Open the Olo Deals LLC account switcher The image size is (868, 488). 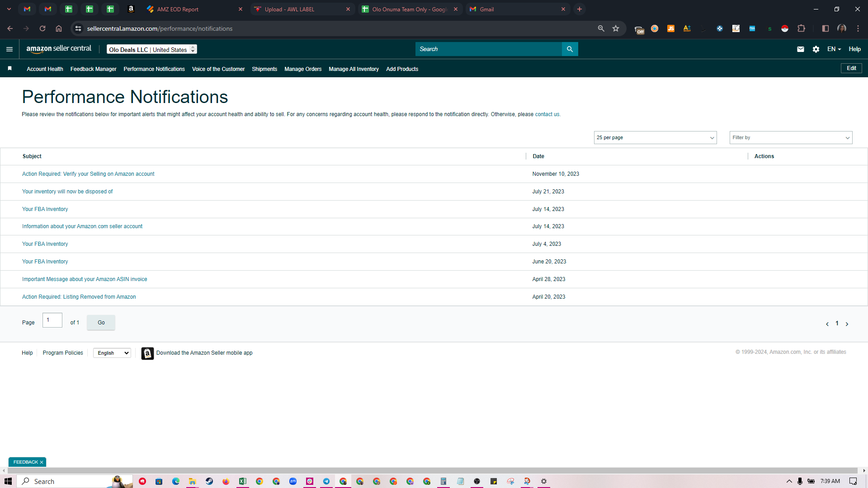point(152,49)
